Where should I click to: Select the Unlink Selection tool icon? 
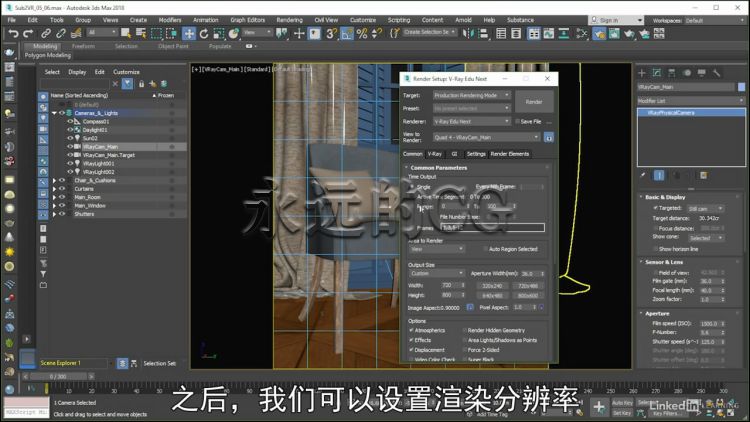pyautogui.click(x=61, y=33)
